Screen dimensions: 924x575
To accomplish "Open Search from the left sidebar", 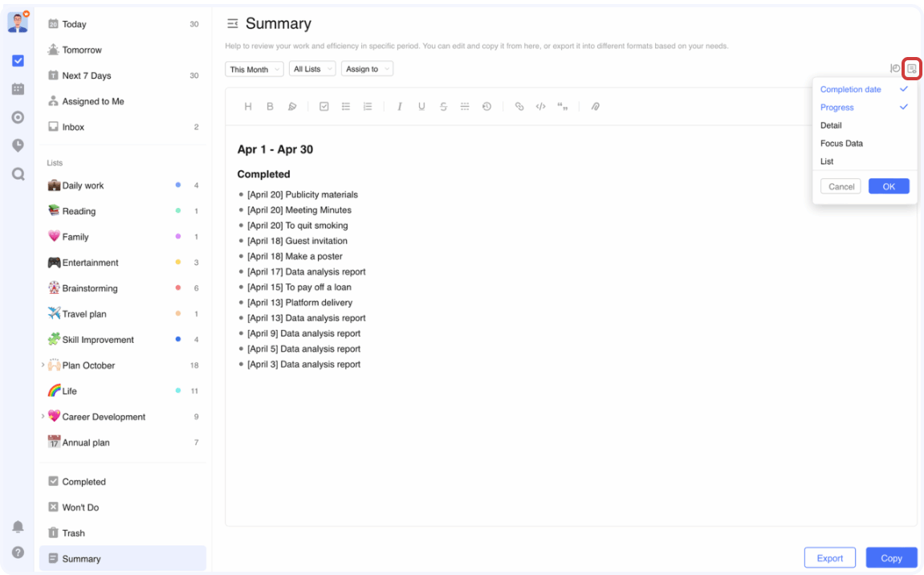I will [18, 174].
